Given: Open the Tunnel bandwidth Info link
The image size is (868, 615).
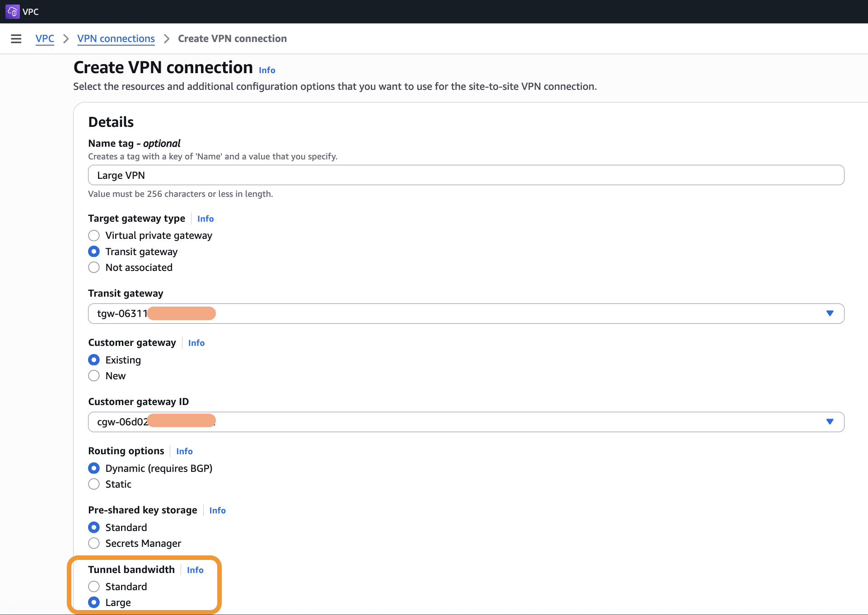Looking at the screenshot, I should tap(195, 570).
